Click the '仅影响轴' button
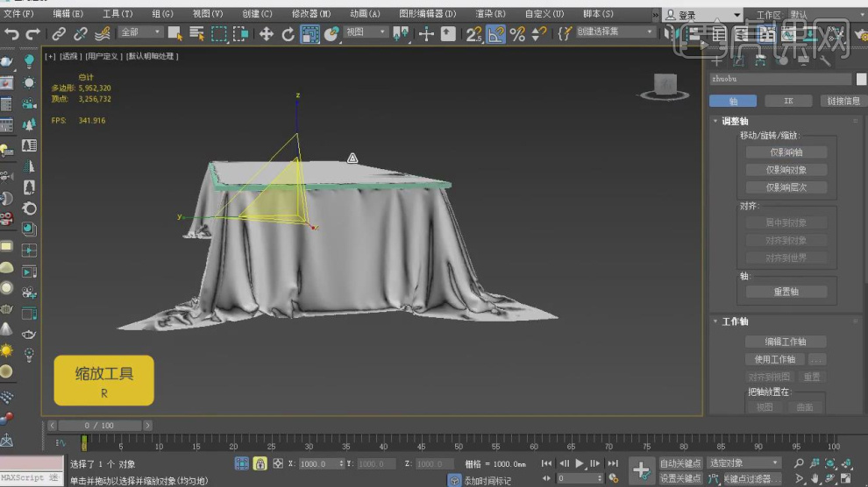This screenshot has width=868, height=487. point(786,152)
